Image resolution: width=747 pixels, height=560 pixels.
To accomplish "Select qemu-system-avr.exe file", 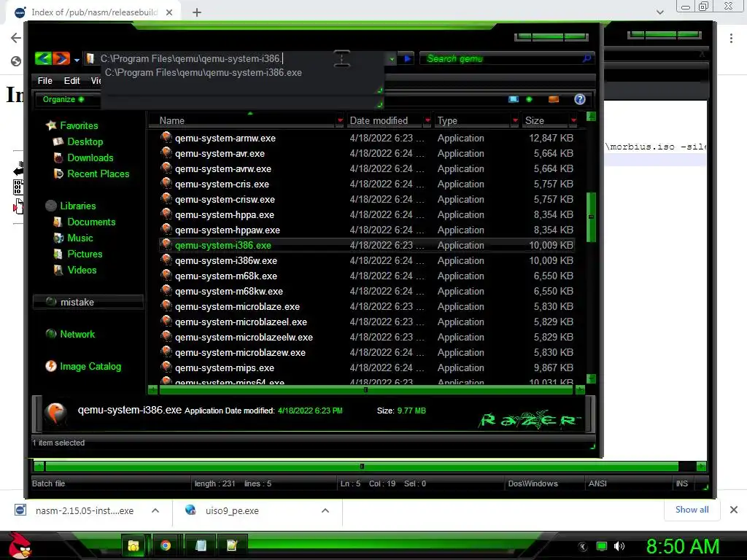I will [x=220, y=153].
